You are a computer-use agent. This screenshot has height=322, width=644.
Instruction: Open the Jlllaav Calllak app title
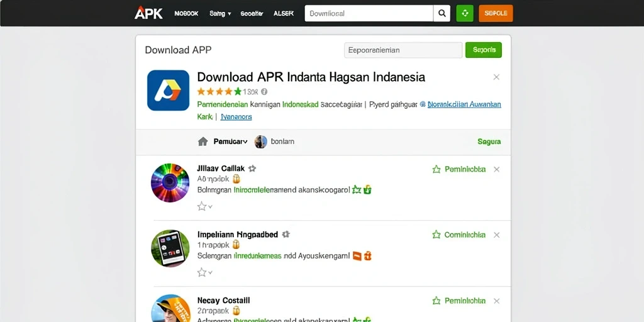click(221, 169)
